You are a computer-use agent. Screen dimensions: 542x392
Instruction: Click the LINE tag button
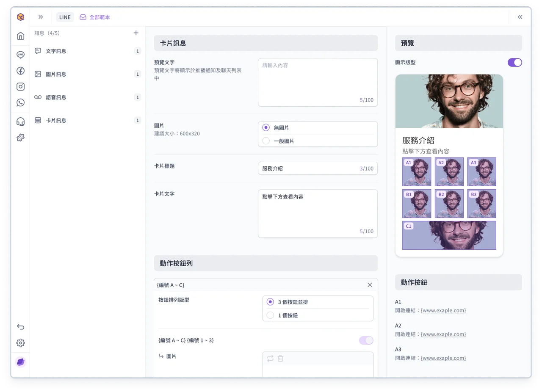tap(65, 17)
